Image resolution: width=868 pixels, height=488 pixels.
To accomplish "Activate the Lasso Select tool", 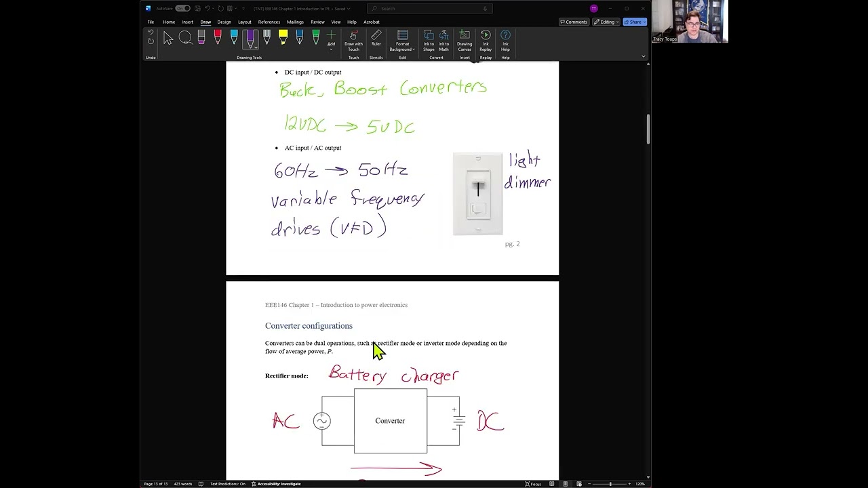I will click(x=185, y=39).
